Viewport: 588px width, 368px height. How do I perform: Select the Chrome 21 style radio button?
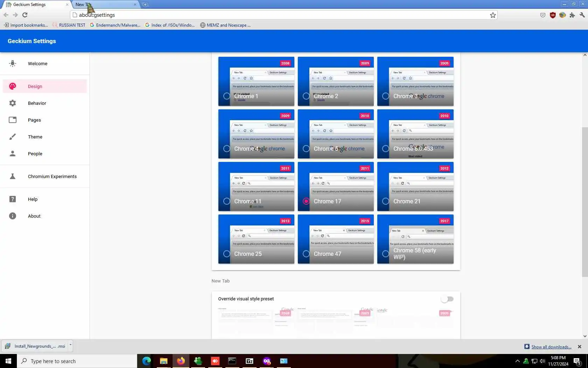(386, 201)
